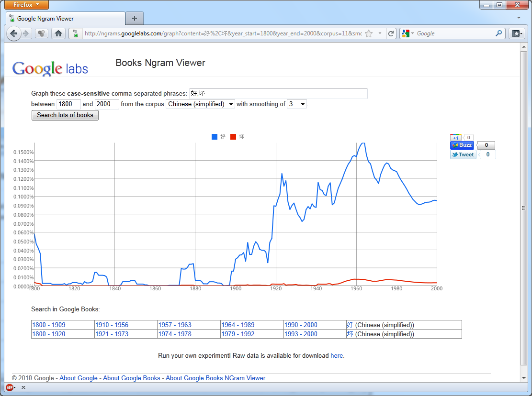The image size is (532, 396).
Task: Open the About Google link
Action: tap(79, 378)
